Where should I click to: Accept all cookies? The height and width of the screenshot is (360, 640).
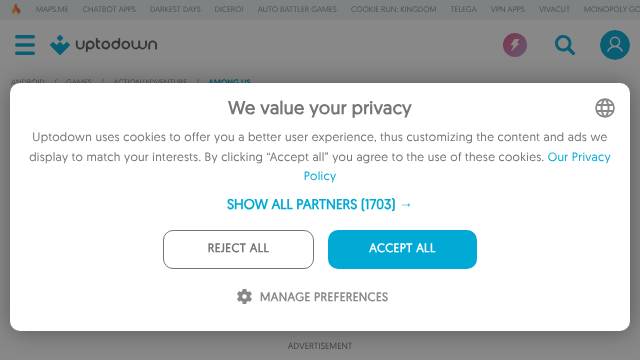coord(402,249)
